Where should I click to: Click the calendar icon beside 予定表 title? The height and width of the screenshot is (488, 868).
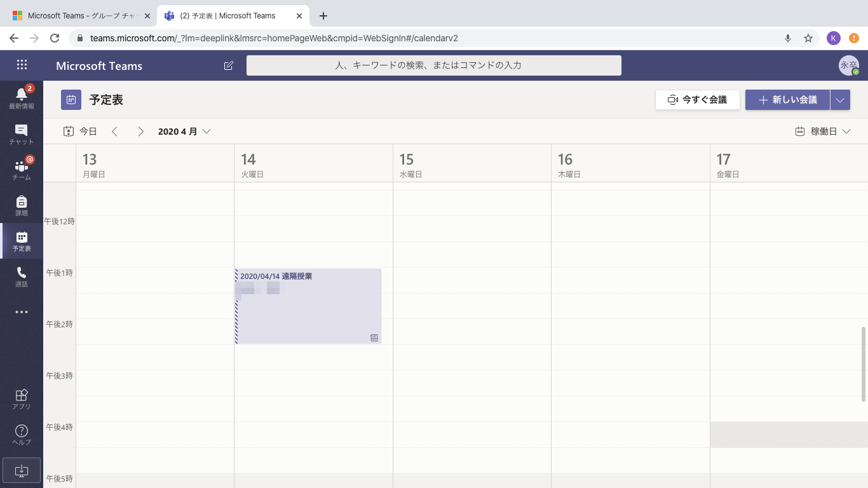71,100
